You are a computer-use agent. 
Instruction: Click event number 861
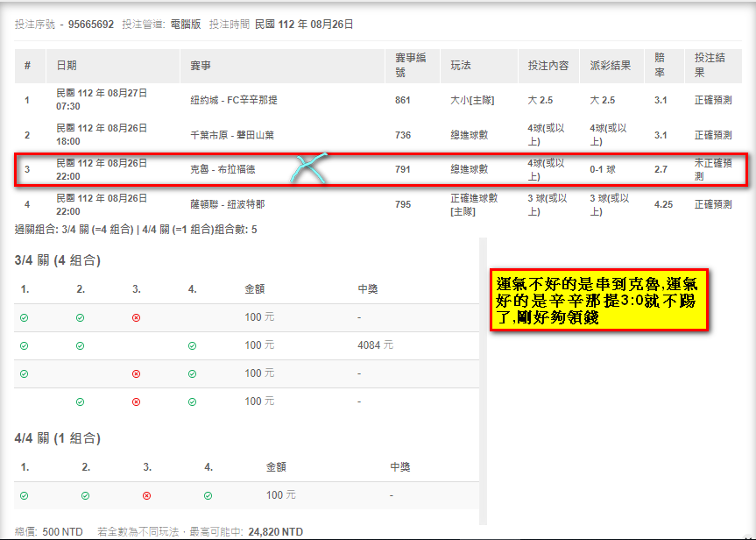pyautogui.click(x=403, y=101)
